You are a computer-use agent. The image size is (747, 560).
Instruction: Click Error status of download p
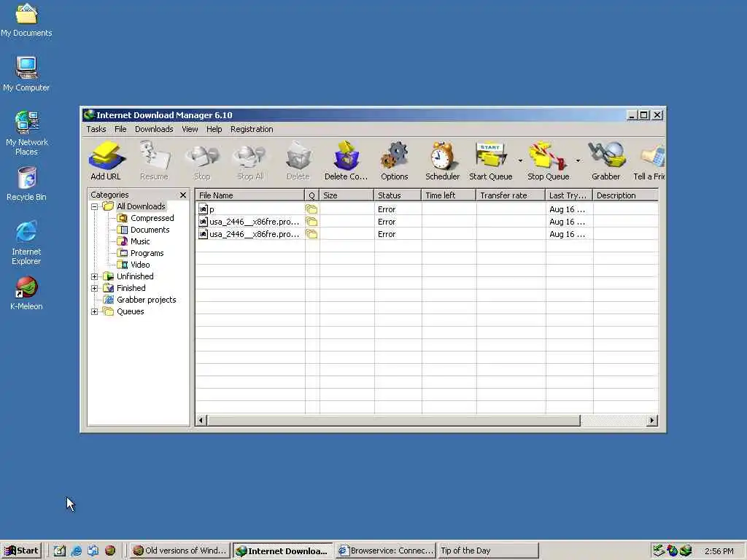click(387, 209)
